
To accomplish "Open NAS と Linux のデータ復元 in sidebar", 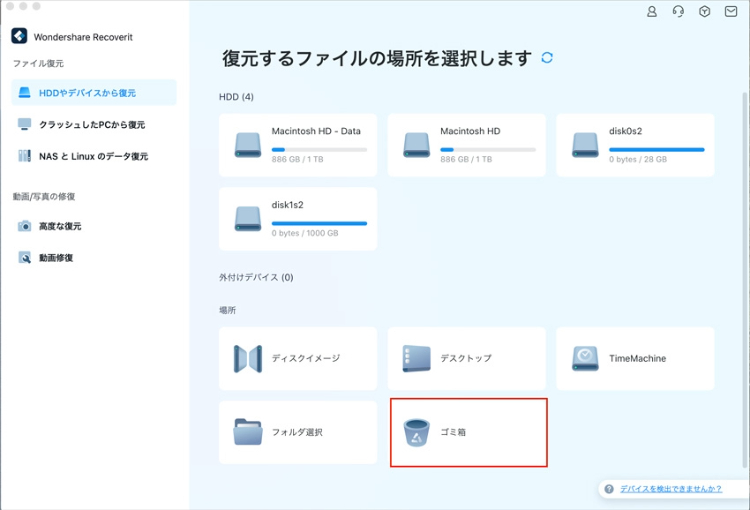I will 94,156.
